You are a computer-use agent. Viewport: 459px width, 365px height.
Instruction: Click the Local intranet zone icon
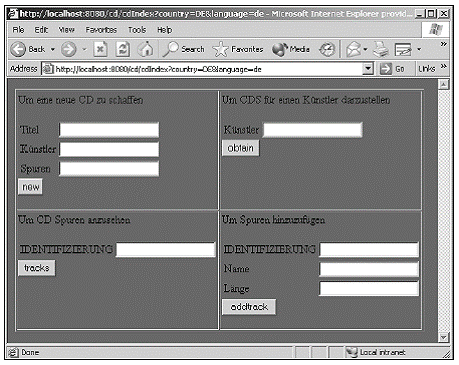[x=351, y=352]
